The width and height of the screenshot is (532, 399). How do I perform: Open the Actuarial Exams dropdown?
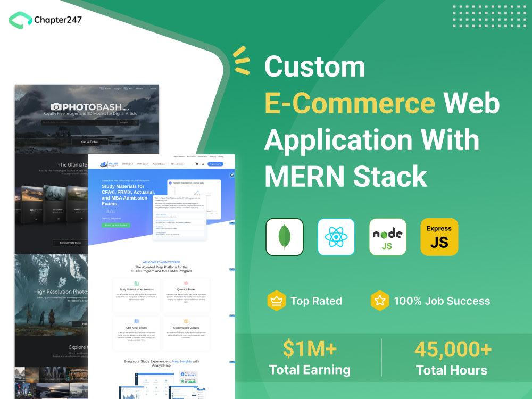click(160, 164)
